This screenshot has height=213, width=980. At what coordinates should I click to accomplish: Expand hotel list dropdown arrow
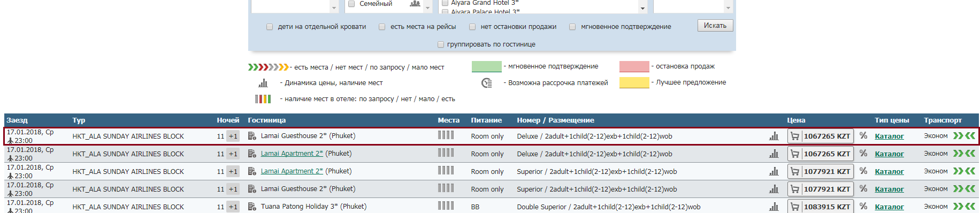coord(642,8)
